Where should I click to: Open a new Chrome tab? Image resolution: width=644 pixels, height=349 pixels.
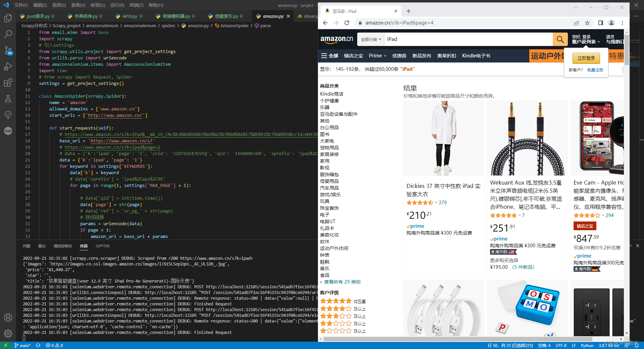click(408, 11)
